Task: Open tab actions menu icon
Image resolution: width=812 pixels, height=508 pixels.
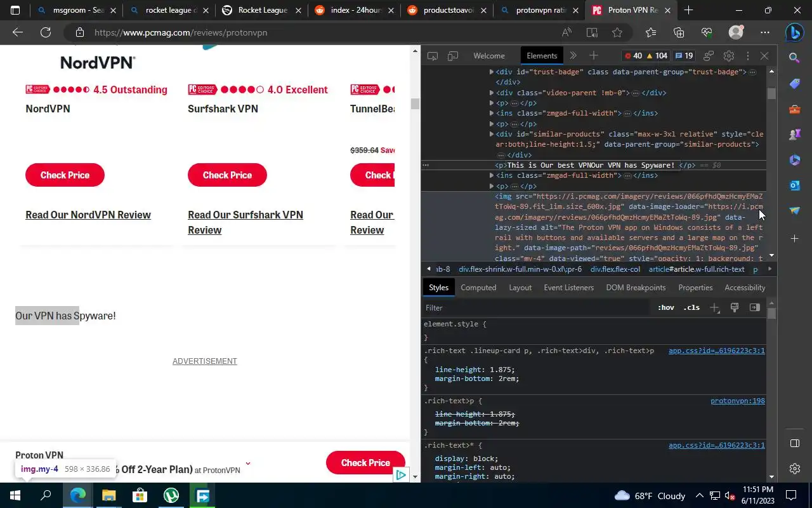Action: pyautogui.click(x=15, y=10)
